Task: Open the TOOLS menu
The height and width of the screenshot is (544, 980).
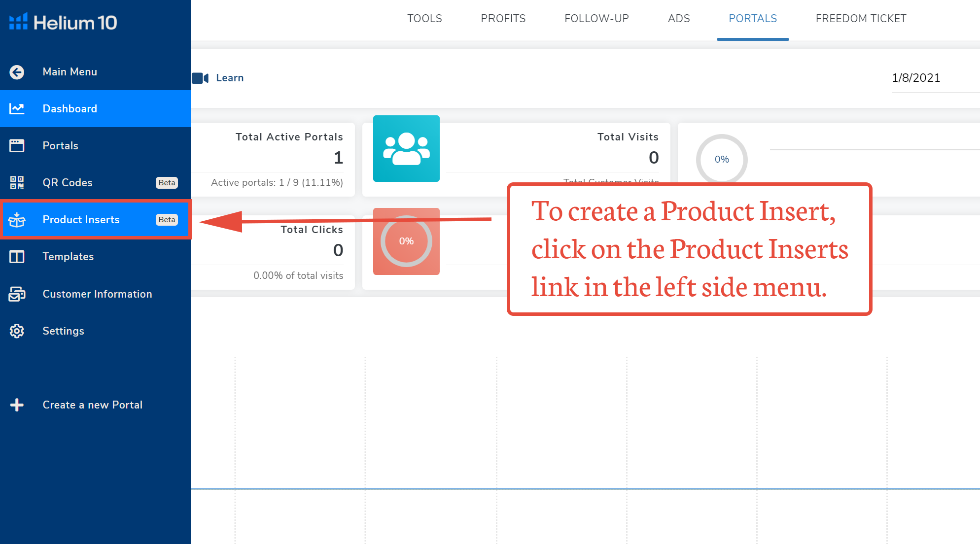Action: click(x=424, y=19)
